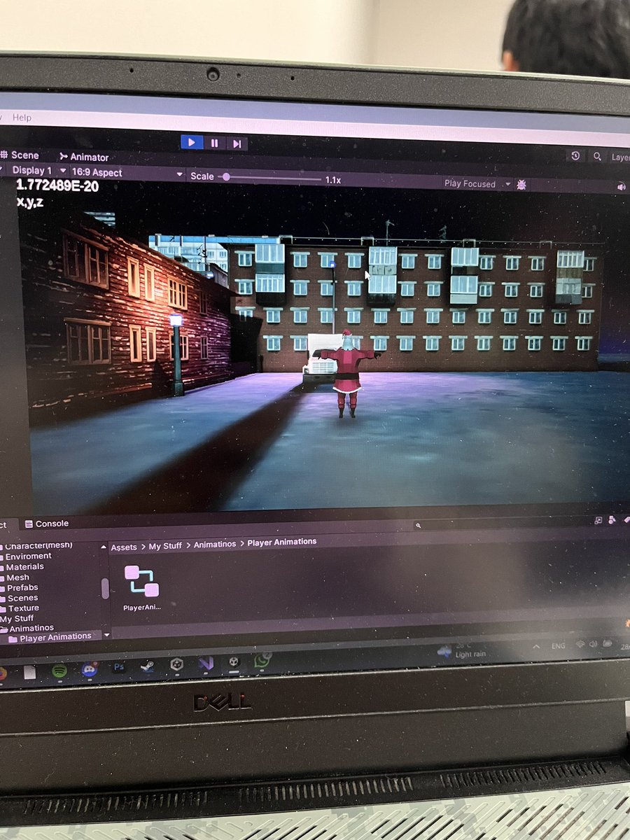This screenshot has height=840, width=630.
Task: Open Discord from the taskbar
Action: click(x=89, y=669)
